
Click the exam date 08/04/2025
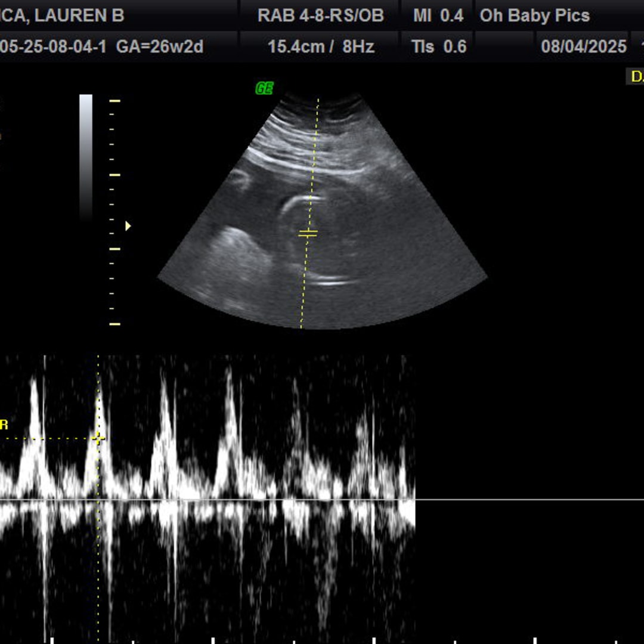coord(583,47)
